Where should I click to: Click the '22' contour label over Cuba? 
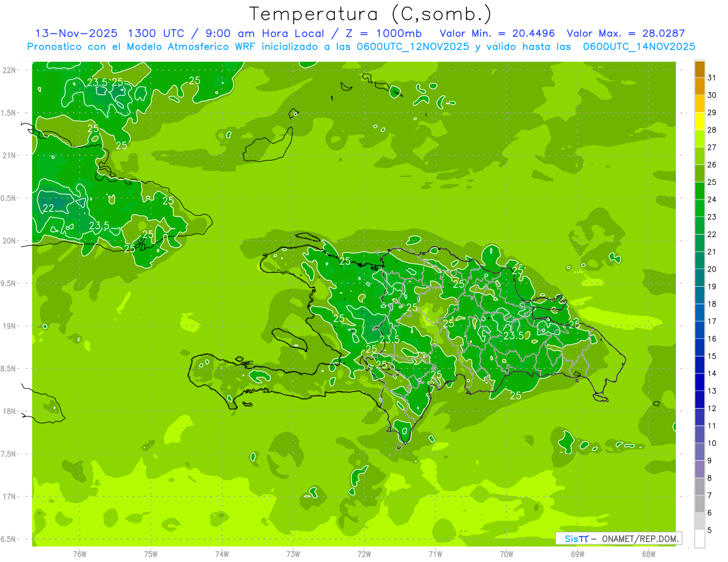pyautogui.click(x=48, y=208)
